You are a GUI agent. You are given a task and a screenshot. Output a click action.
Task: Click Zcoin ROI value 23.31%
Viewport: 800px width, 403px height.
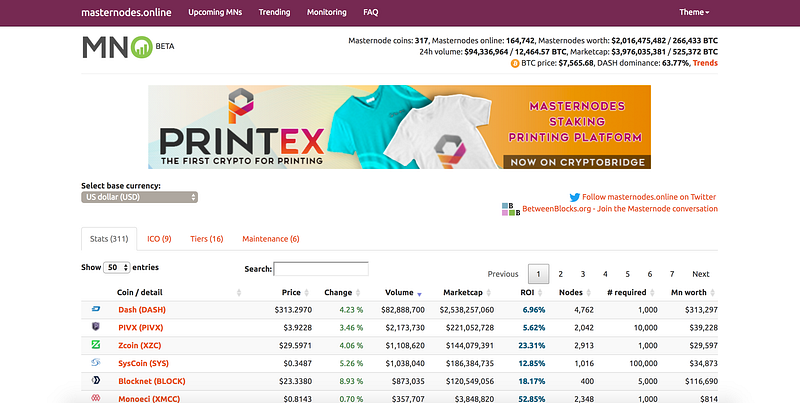(x=532, y=345)
